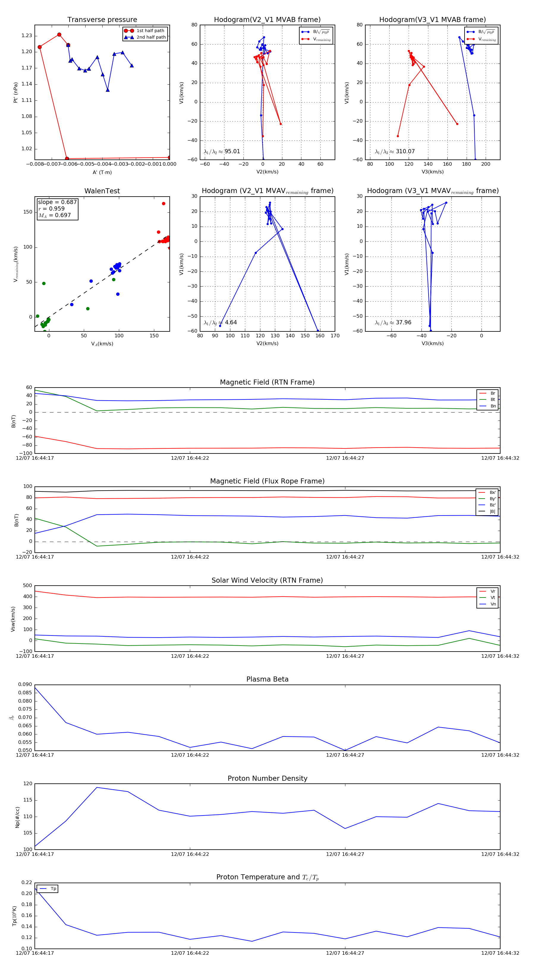Click the A' (T·m) axis label

click(x=102, y=172)
